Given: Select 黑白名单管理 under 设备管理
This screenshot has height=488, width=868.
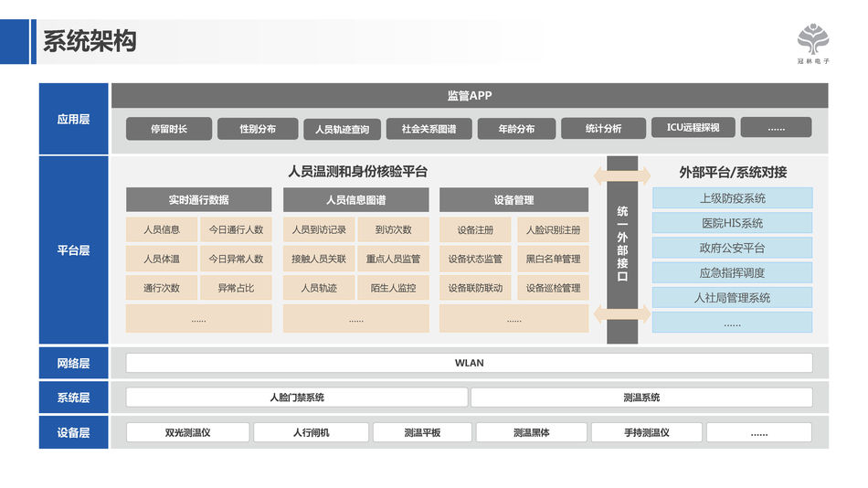Looking at the screenshot, I should click(553, 259).
